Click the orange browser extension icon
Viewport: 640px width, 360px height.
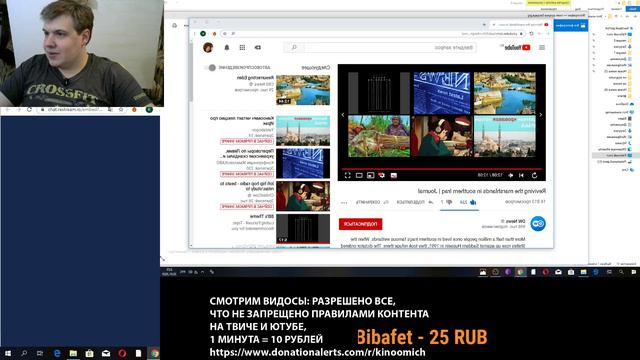215,34
